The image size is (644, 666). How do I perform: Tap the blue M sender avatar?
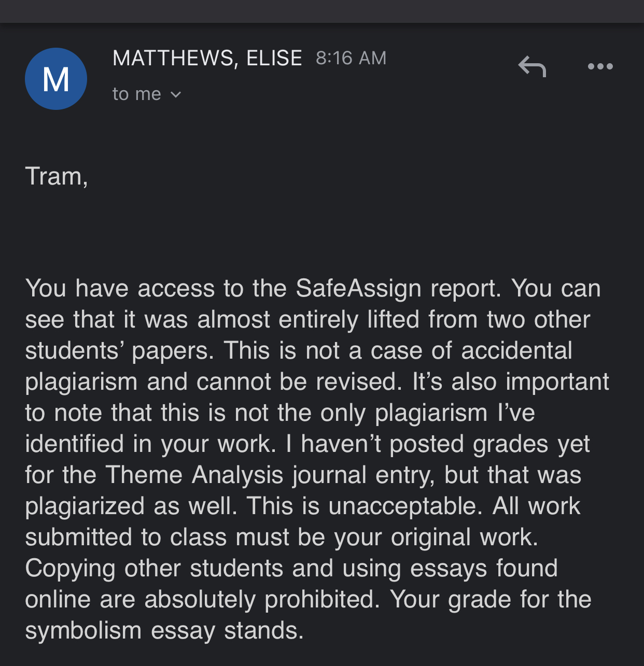click(x=56, y=79)
